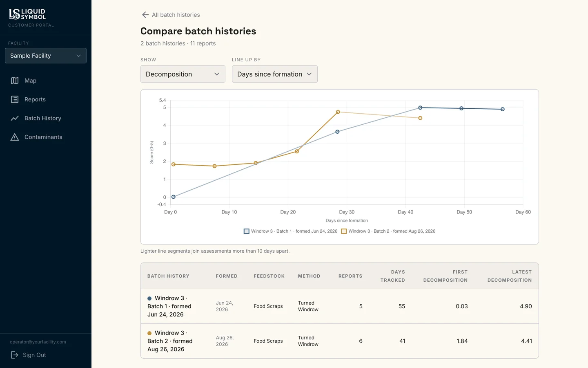Click the Compare batch histories heading
Screen dimensions: 588x368
tap(198, 31)
